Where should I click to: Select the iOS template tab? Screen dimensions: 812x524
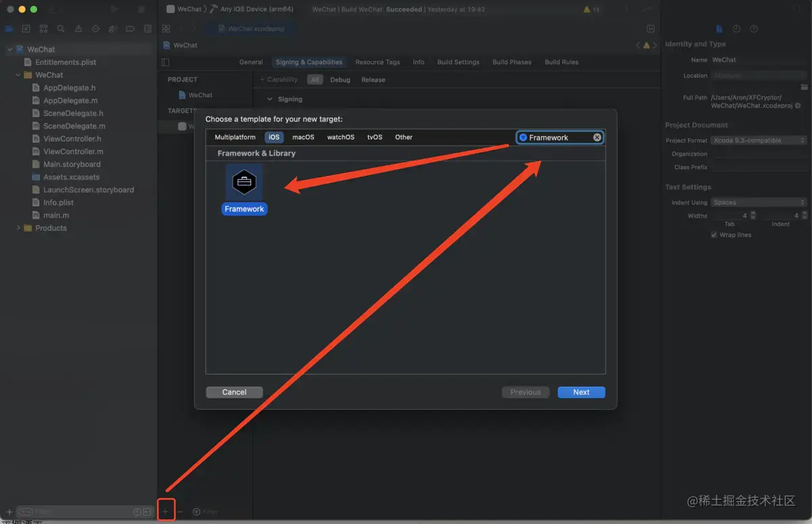(x=274, y=137)
